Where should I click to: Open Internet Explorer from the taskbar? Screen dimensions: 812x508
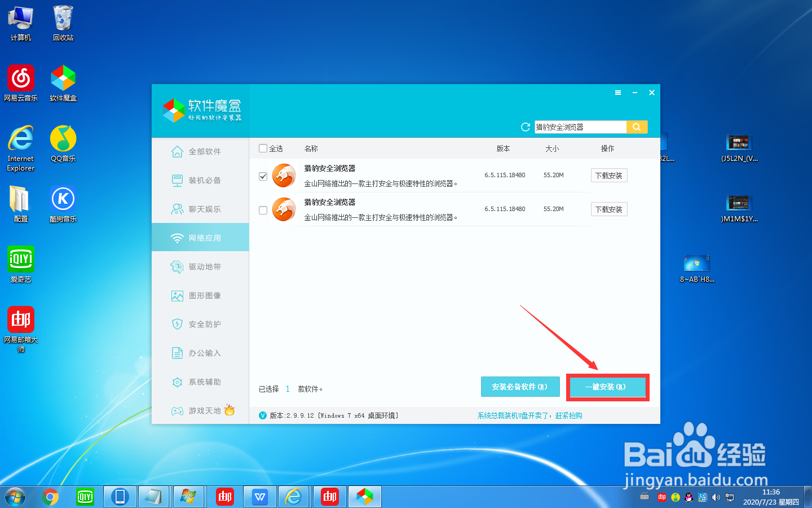(x=294, y=497)
